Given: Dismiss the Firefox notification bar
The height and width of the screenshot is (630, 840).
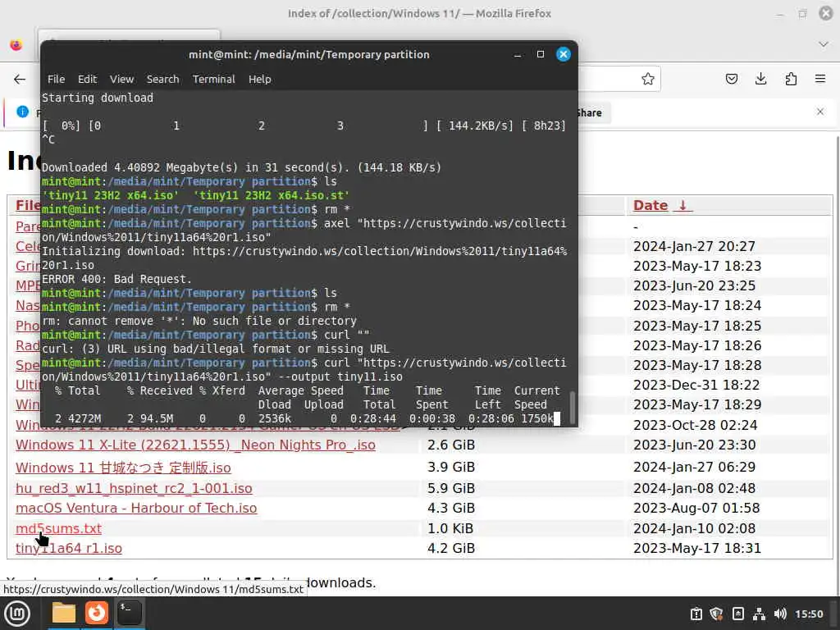Looking at the screenshot, I should pyautogui.click(x=820, y=112).
